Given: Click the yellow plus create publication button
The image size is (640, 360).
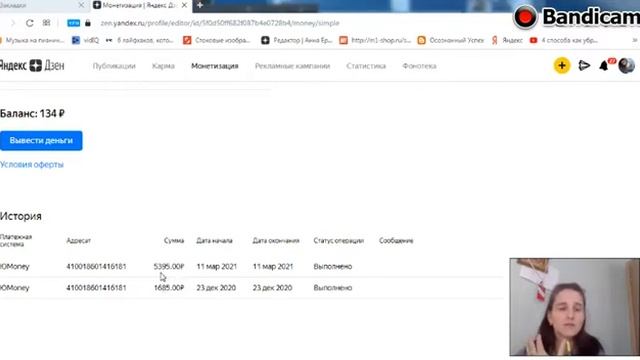Looking at the screenshot, I should (x=562, y=66).
